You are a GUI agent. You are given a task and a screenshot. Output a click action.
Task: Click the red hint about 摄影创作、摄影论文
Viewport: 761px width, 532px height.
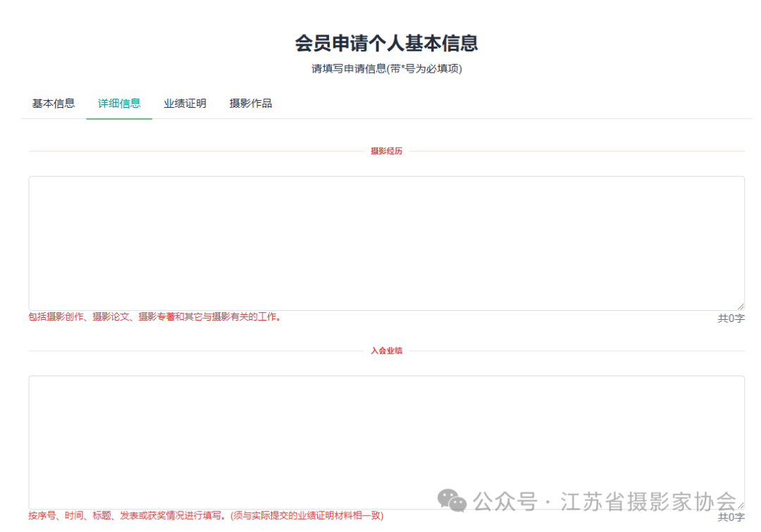pyautogui.click(x=155, y=317)
